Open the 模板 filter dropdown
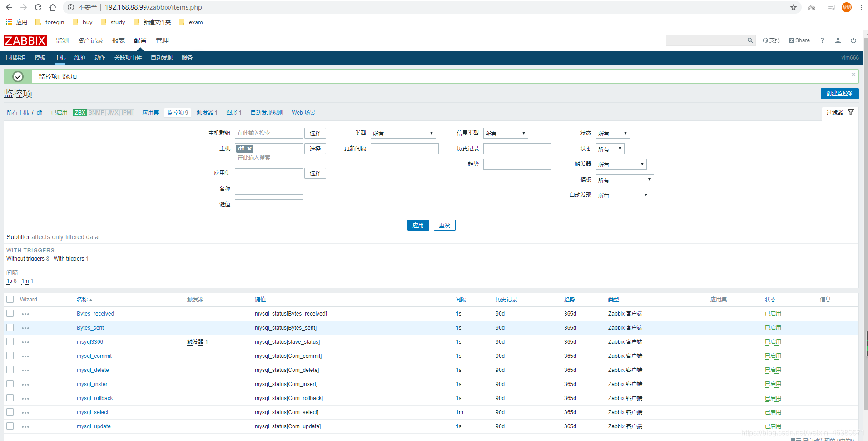The image size is (868, 441). point(624,180)
